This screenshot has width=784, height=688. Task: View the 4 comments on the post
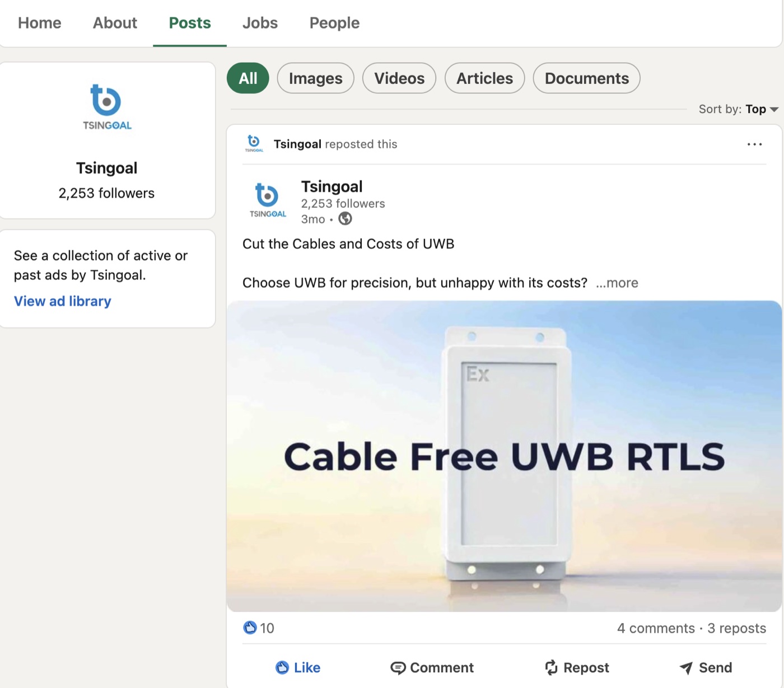[656, 628]
